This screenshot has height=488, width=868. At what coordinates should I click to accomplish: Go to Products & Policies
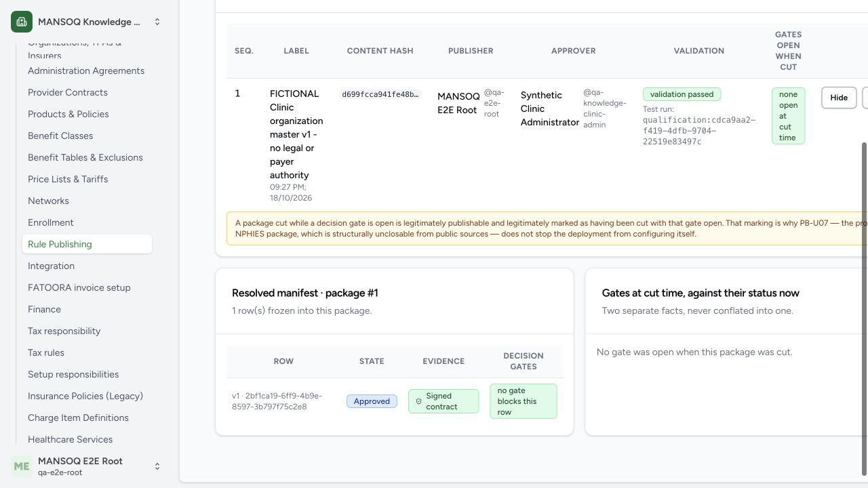(x=68, y=114)
